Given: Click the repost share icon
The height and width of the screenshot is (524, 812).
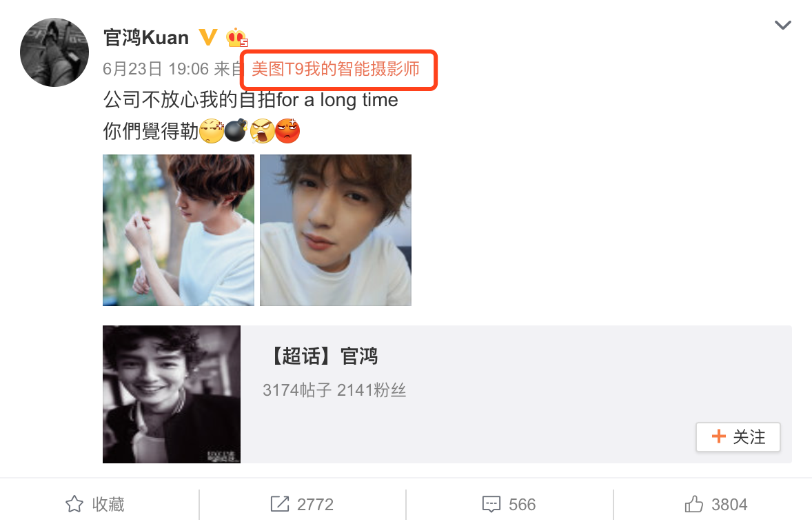Looking at the screenshot, I should click(x=280, y=504).
